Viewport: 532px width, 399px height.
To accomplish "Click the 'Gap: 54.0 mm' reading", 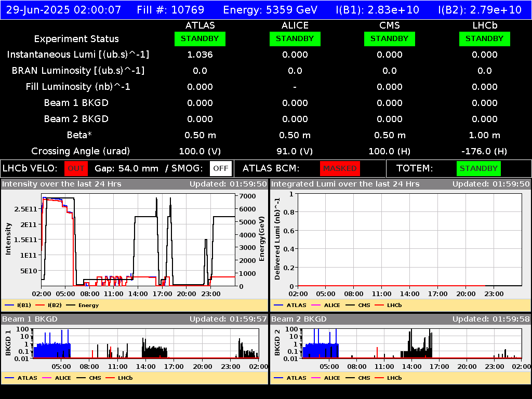I will (127, 169).
